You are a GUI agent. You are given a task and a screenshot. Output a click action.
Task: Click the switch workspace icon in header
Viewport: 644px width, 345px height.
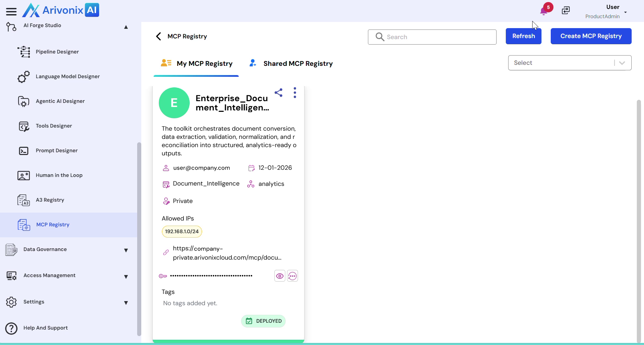(x=566, y=11)
